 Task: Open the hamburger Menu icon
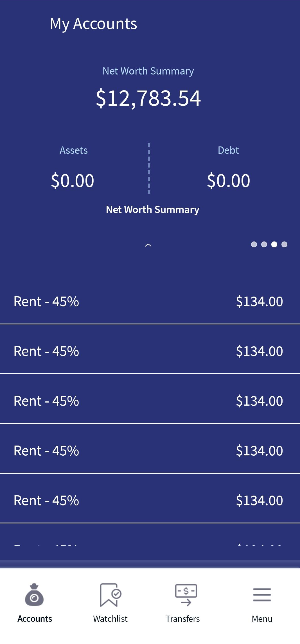(x=262, y=595)
